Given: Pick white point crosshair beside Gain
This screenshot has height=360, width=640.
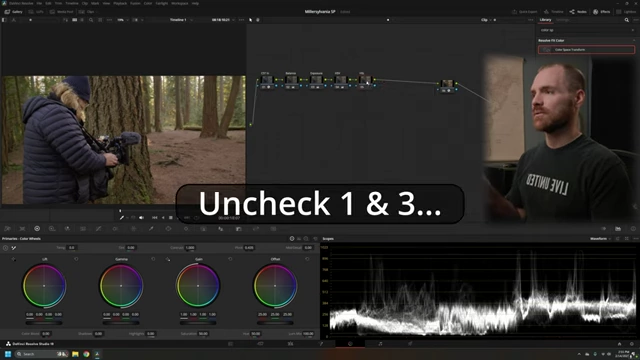Looking at the screenshot, I should (168, 259).
